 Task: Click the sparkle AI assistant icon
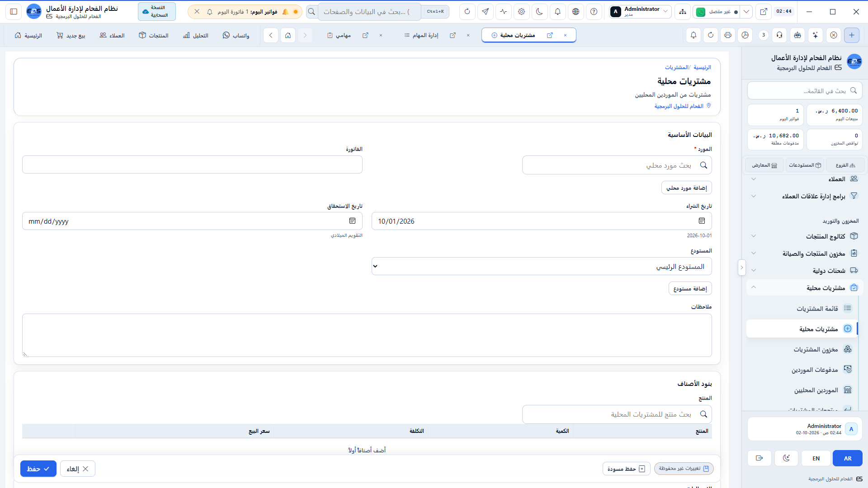[x=815, y=35]
